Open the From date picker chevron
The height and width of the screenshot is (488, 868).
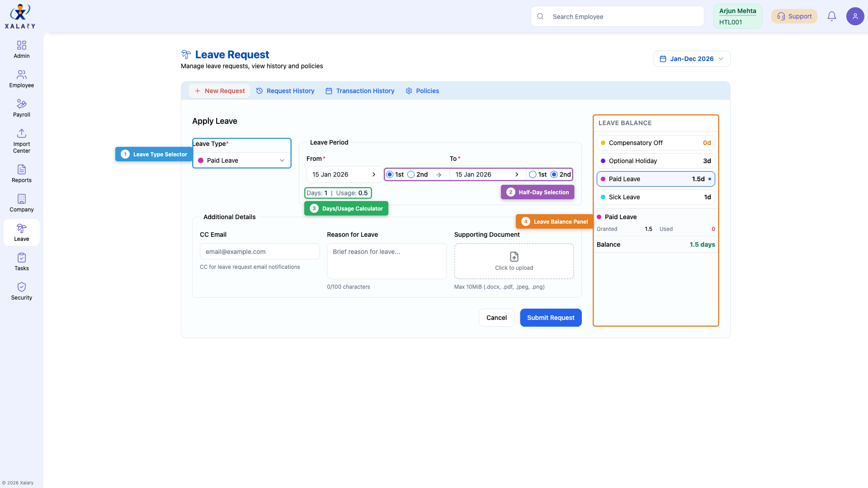tap(373, 174)
